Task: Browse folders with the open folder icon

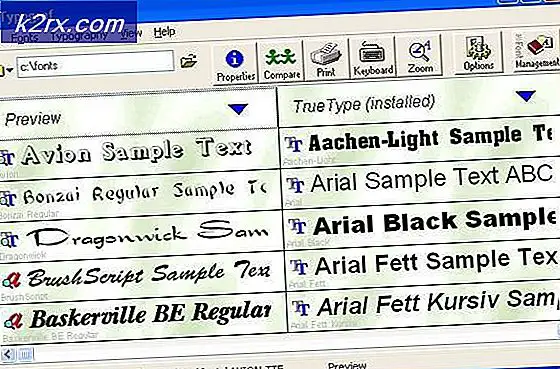Action: 189,61
